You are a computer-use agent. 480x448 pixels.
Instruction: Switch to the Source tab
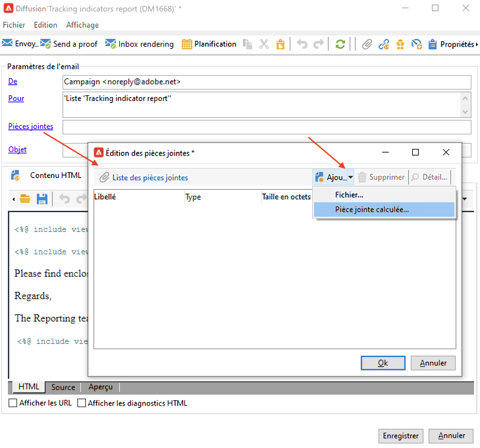[x=63, y=387]
